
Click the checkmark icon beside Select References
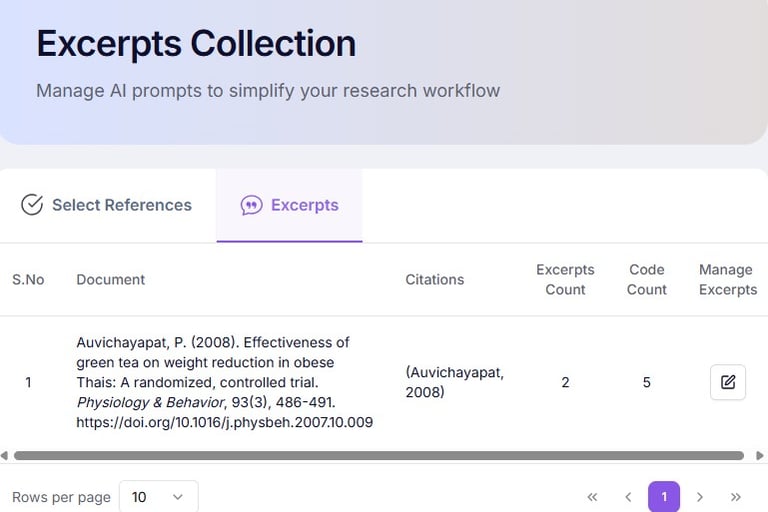[32, 205]
